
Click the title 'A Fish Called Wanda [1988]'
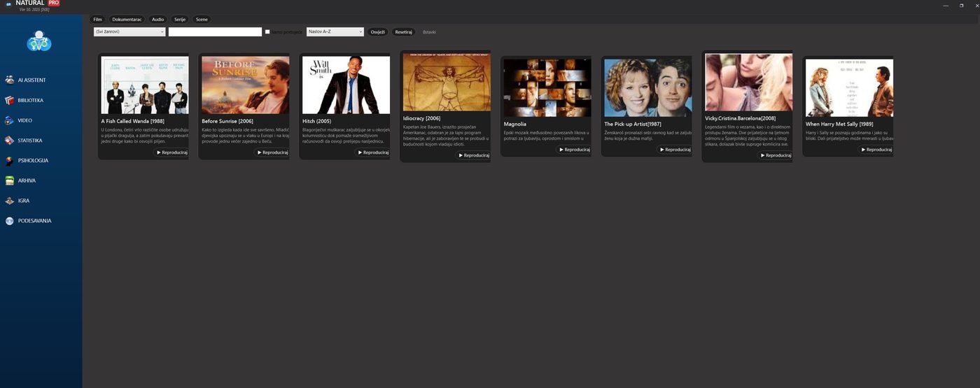point(133,121)
